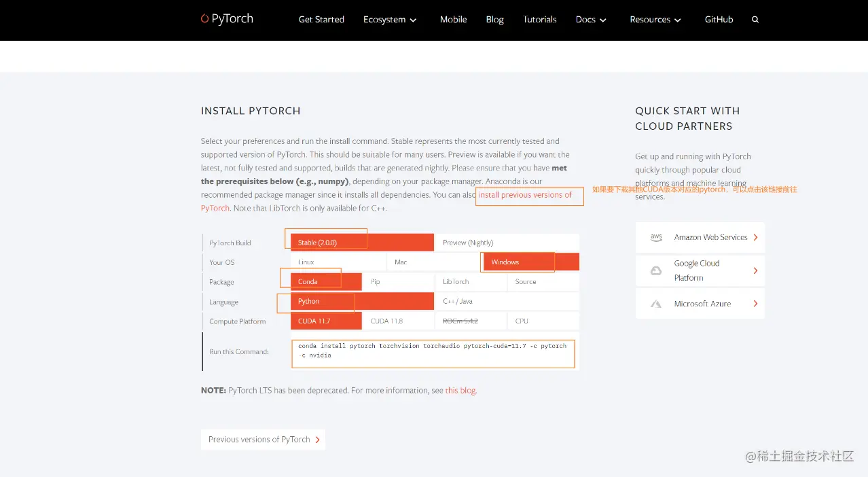The width and height of the screenshot is (868, 477).
Task: Select Pip package option
Action: [398, 282]
